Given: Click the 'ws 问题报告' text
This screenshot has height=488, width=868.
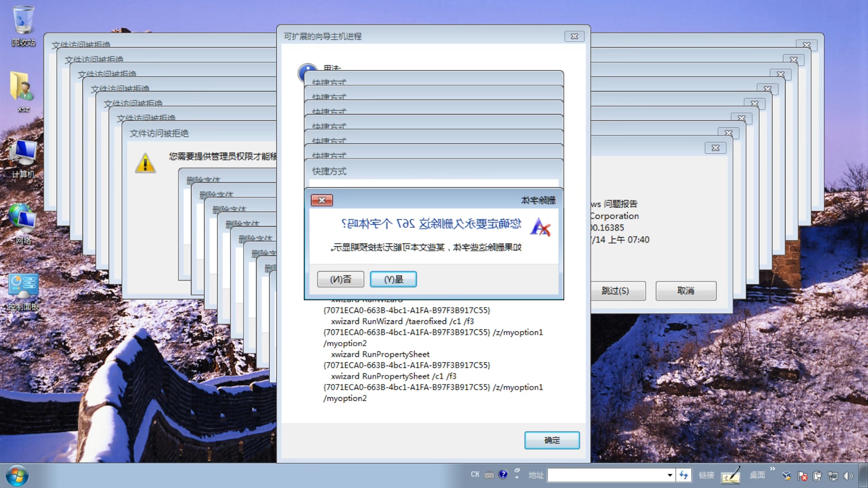Looking at the screenshot, I should (614, 204).
